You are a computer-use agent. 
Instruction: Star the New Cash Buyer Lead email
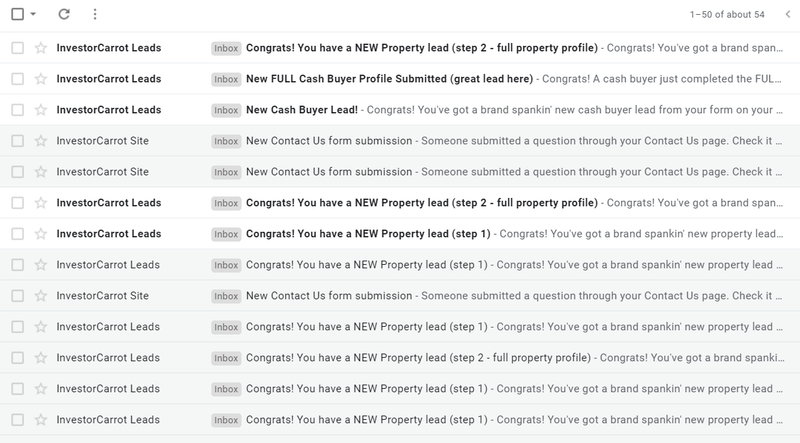(41, 109)
